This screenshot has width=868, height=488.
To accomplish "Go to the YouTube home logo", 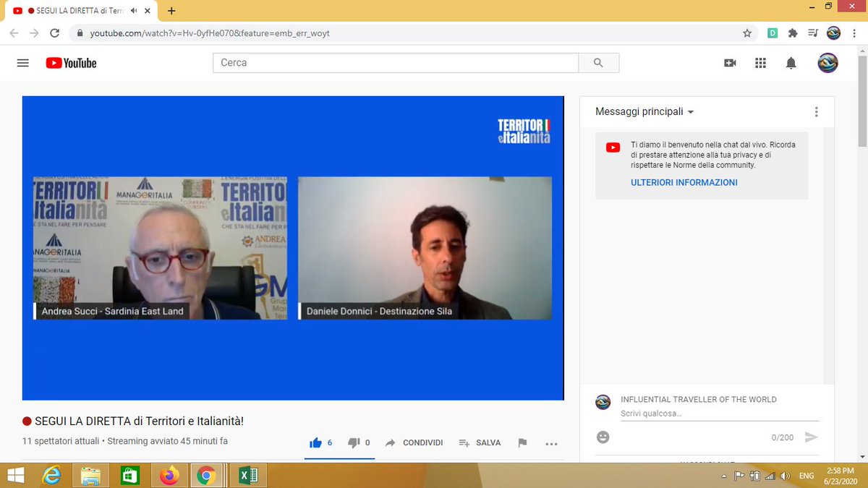I will (x=71, y=63).
